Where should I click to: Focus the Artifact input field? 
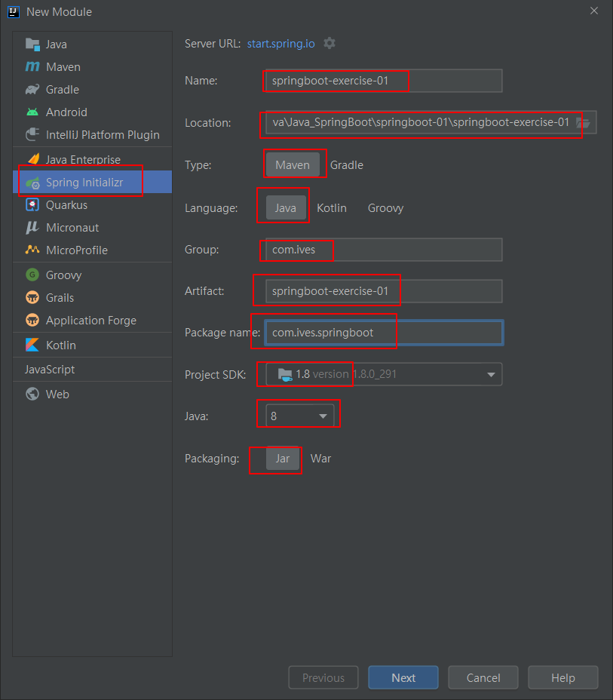[384, 291]
